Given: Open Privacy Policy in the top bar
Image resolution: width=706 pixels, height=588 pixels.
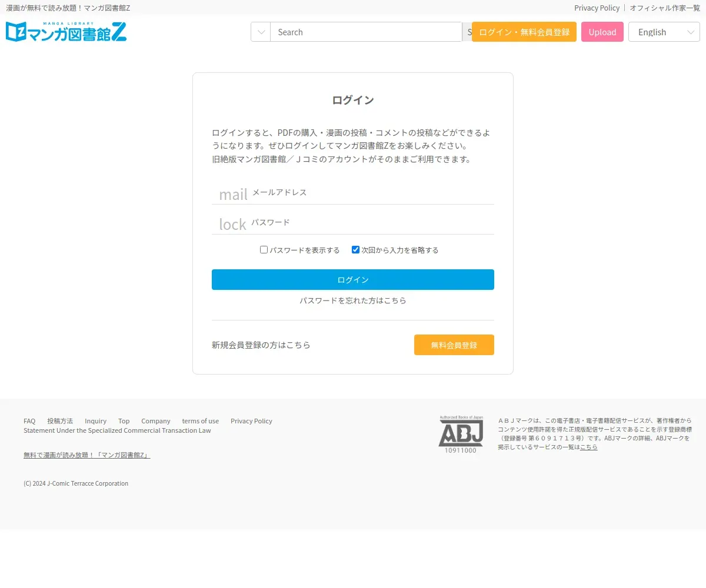Looking at the screenshot, I should pyautogui.click(x=597, y=8).
